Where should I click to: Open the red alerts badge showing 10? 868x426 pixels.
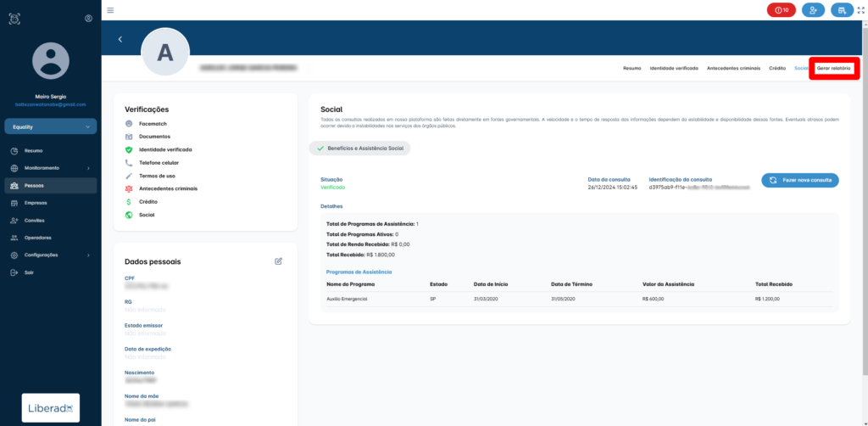(781, 10)
